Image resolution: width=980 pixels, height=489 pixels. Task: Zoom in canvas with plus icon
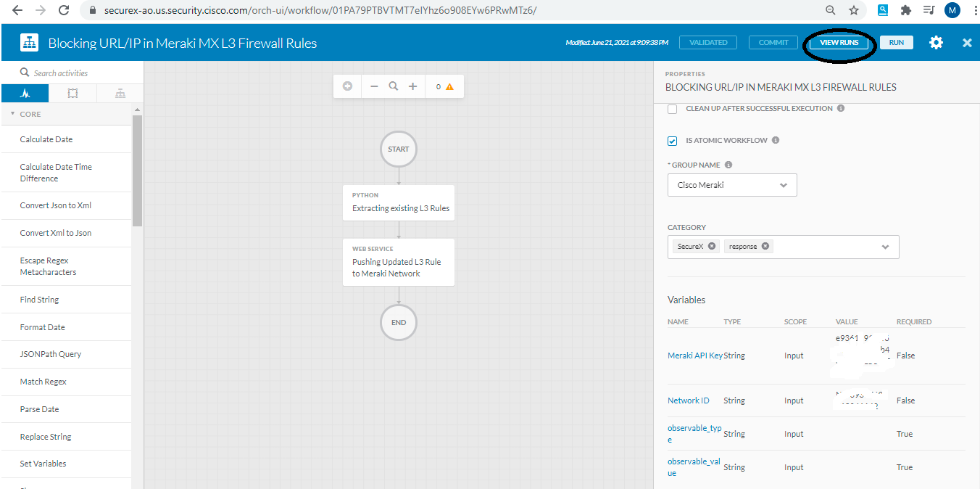[412, 86]
